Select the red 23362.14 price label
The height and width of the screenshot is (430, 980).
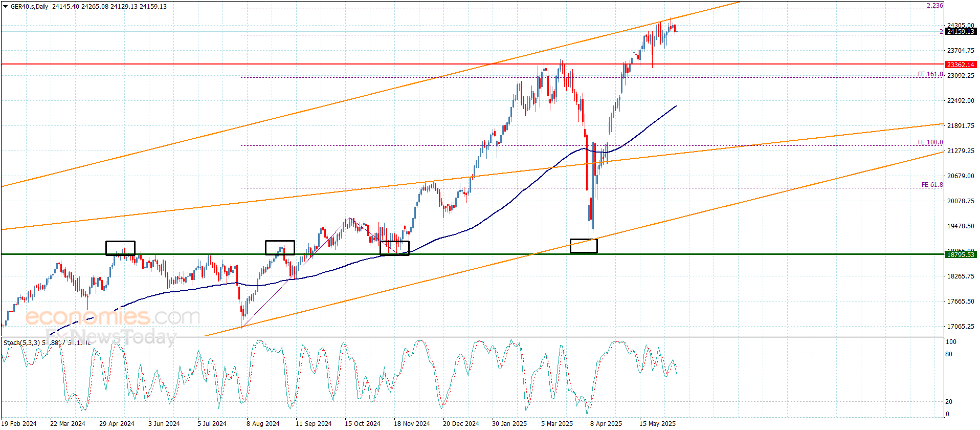coord(960,65)
